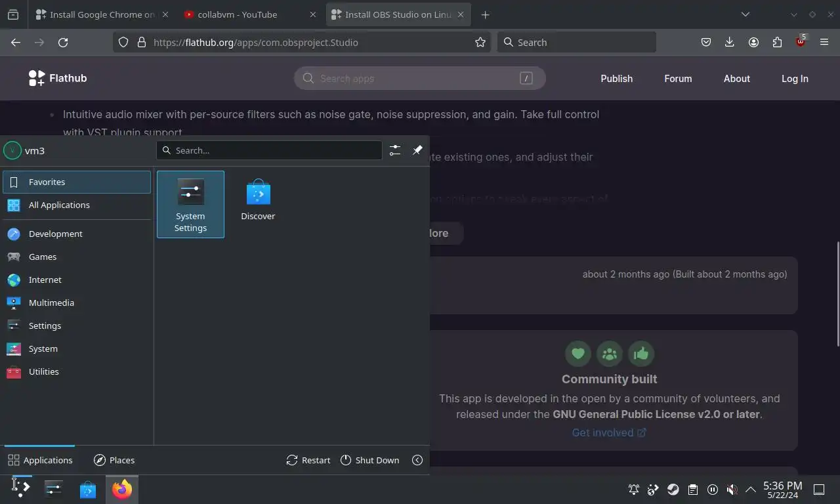Click the media pause tray icon
Screen dimensions: 840x504
[x=713, y=490]
